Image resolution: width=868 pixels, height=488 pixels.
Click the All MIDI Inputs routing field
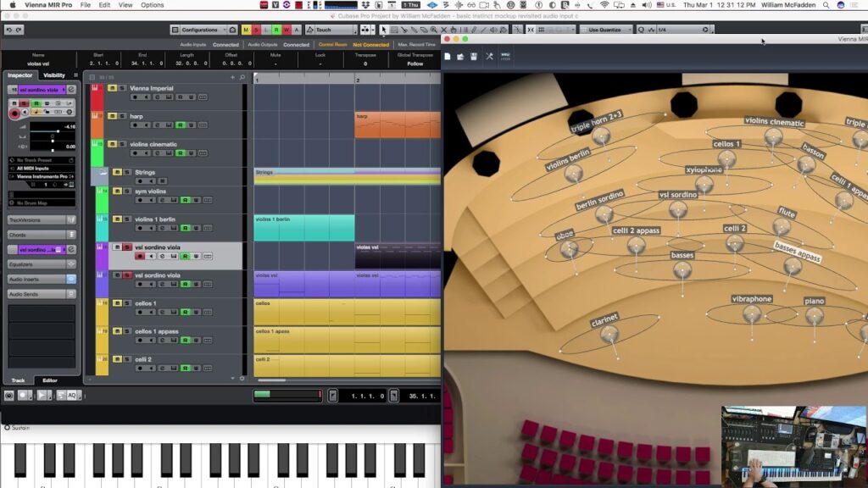pos(42,169)
